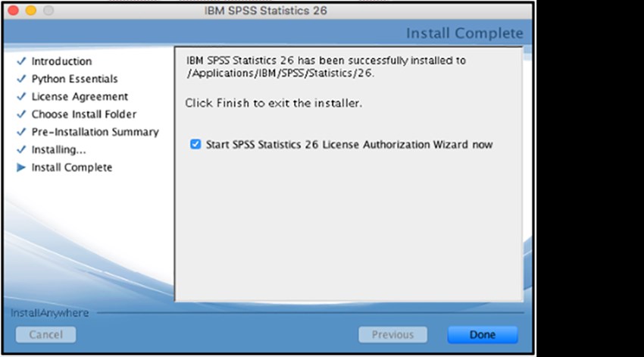Click the Done button
Image resolution: width=644 pixels, height=357 pixels.
coord(483,335)
